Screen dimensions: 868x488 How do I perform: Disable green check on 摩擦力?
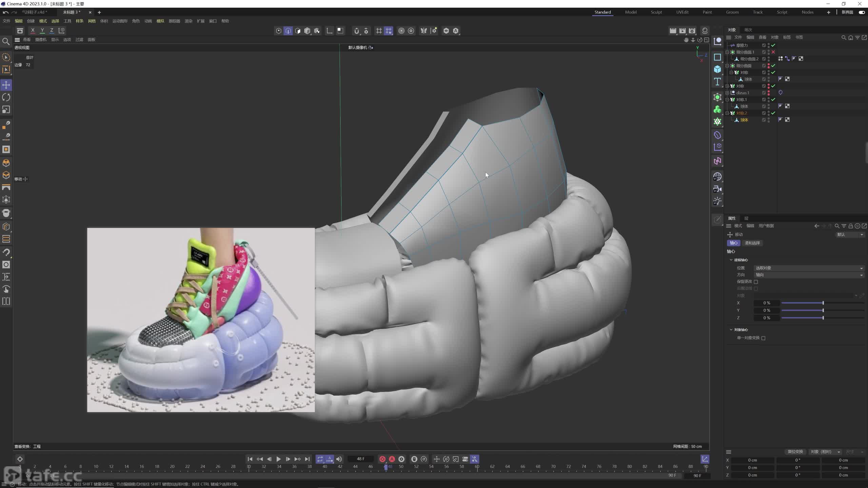pyautogui.click(x=773, y=45)
